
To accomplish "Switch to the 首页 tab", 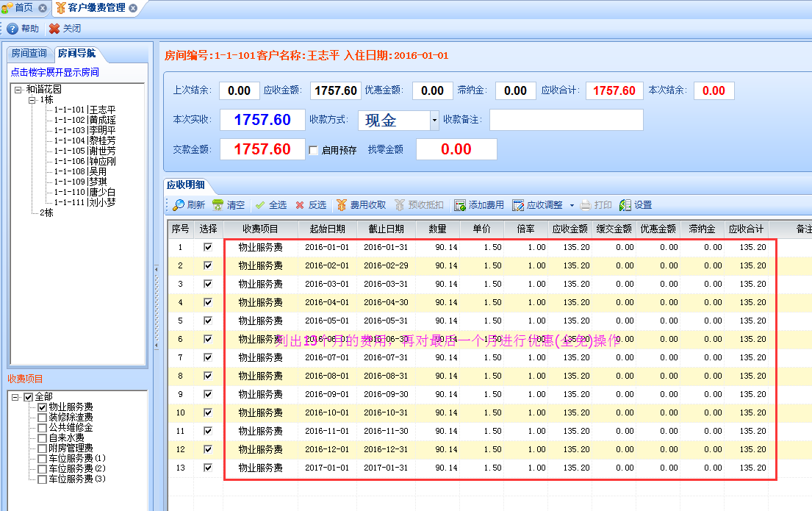I will 24,8.
